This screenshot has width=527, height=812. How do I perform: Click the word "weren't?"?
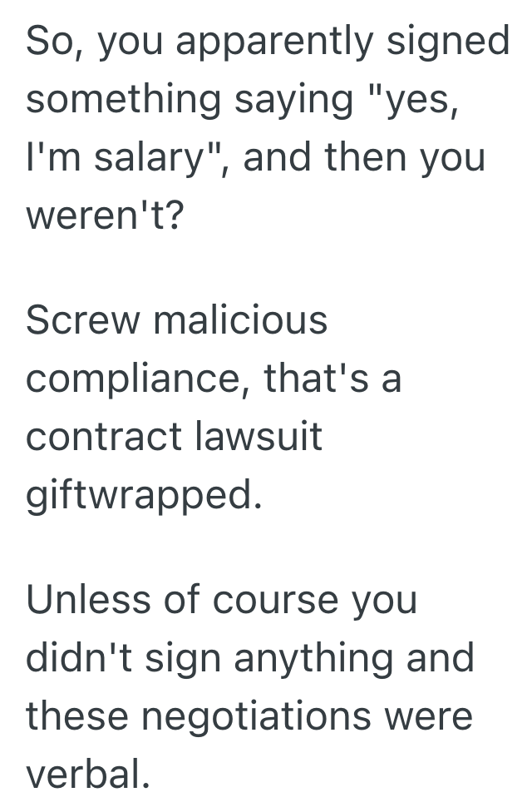pyautogui.click(x=104, y=215)
